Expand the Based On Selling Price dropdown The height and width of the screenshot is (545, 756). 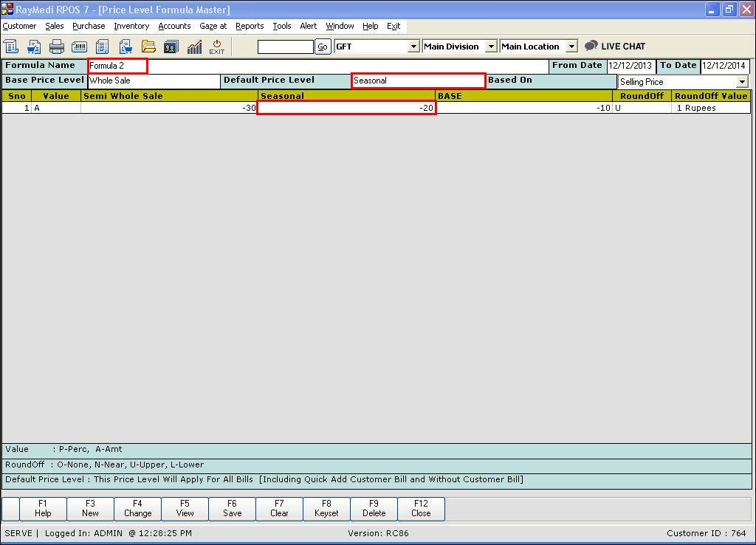(x=741, y=82)
